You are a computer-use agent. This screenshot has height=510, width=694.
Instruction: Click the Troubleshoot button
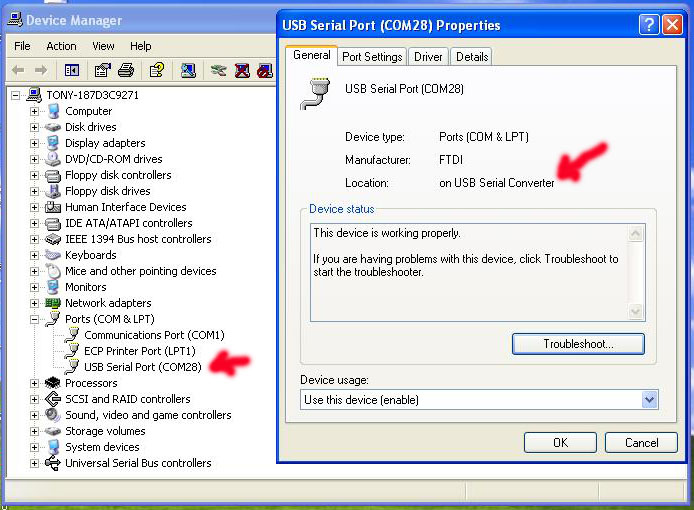(x=578, y=344)
